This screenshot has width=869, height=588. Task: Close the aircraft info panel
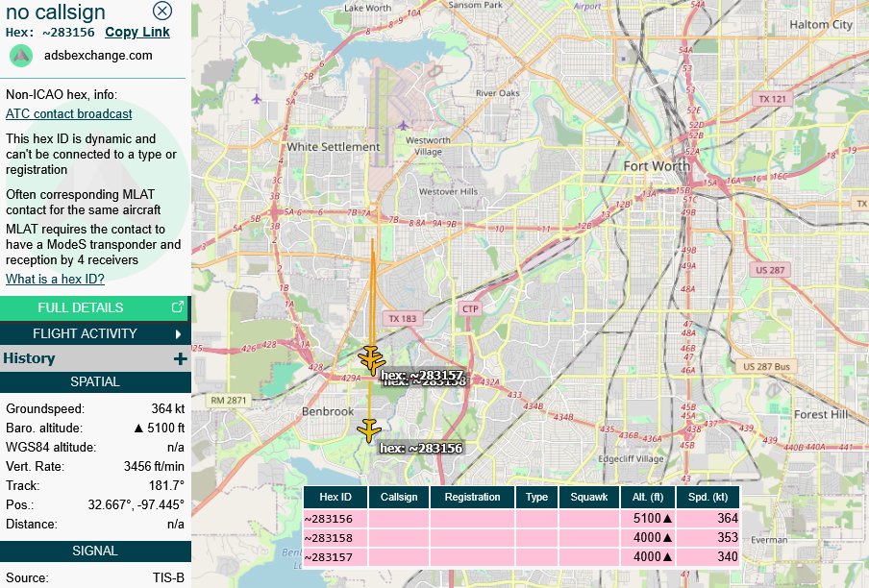coord(161,11)
